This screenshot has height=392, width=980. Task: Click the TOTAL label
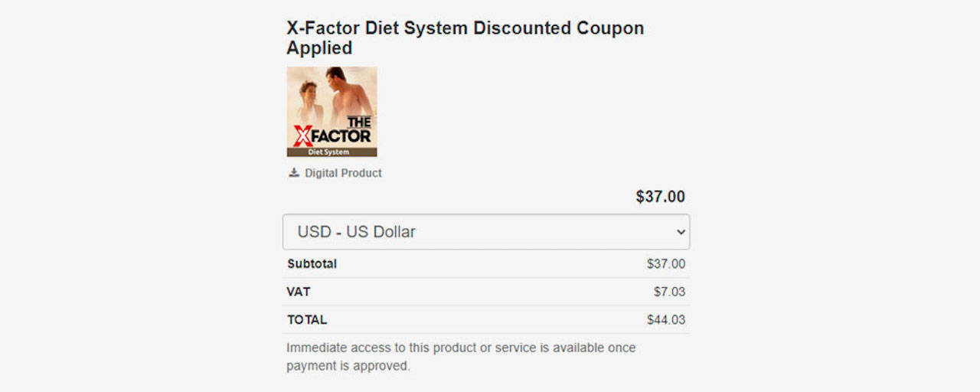coord(307,320)
